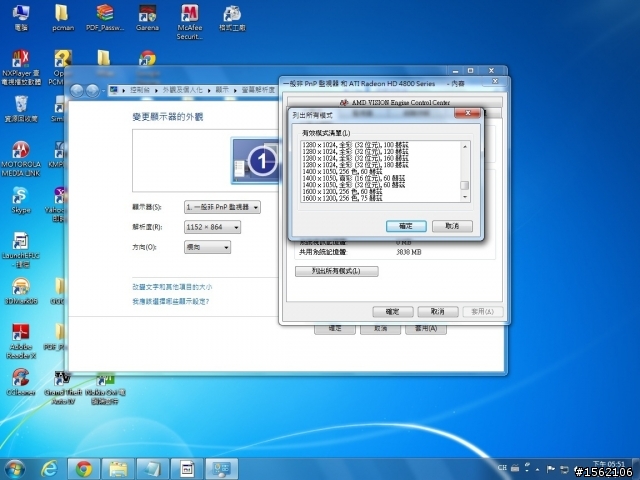The image size is (640, 480).
Task: Click 顯示 in the address breadcrumb
Action: (x=222, y=90)
